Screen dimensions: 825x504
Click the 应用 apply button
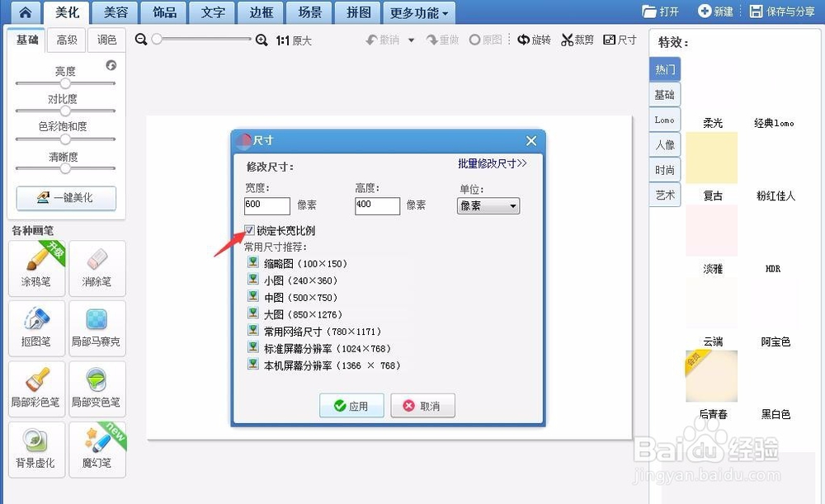[x=351, y=406]
